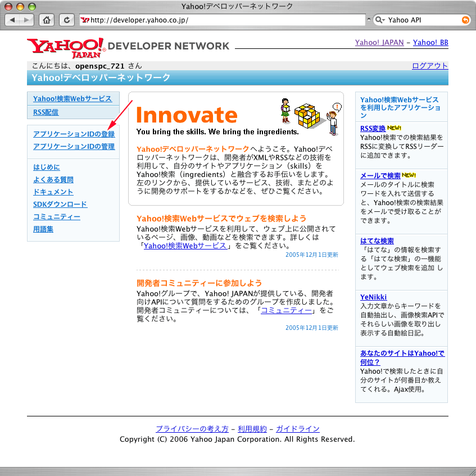Open the 用語集 glossary link
Image resolution: width=476 pixels, height=476 pixels.
43,229
